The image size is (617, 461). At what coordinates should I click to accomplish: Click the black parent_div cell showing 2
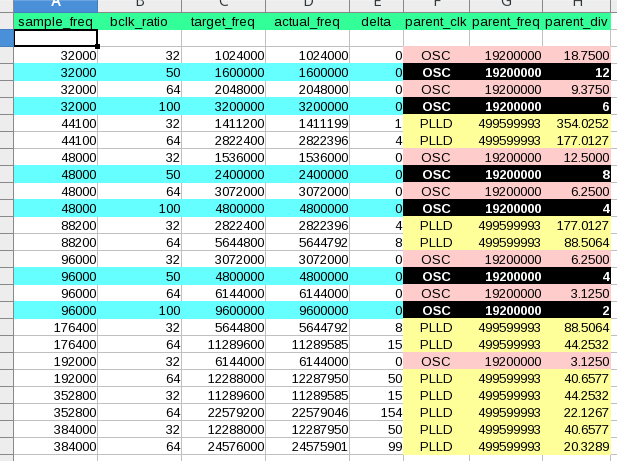pos(576,310)
